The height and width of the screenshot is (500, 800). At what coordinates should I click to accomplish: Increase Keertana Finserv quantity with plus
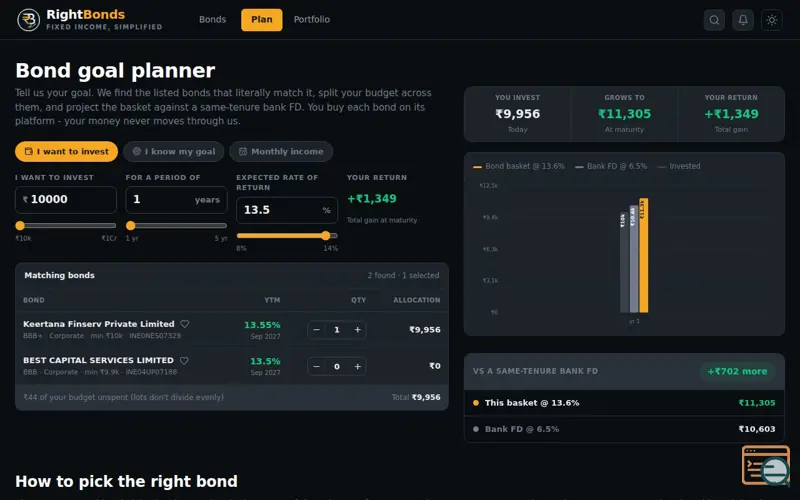click(x=357, y=330)
